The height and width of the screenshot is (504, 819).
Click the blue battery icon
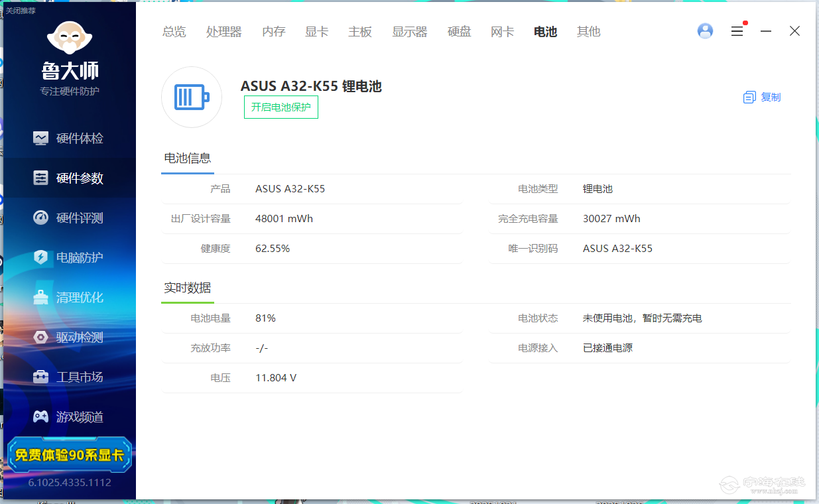[x=191, y=97]
